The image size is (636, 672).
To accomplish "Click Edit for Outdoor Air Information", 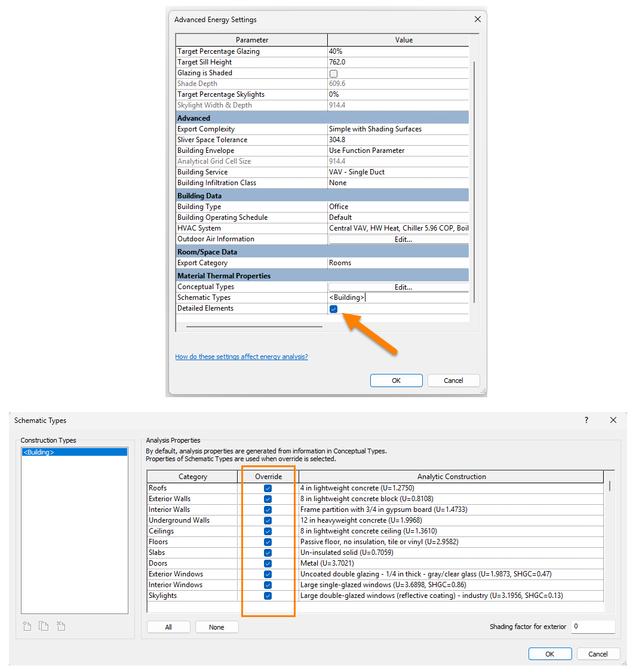I will pyautogui.click(x=403, y=240).
